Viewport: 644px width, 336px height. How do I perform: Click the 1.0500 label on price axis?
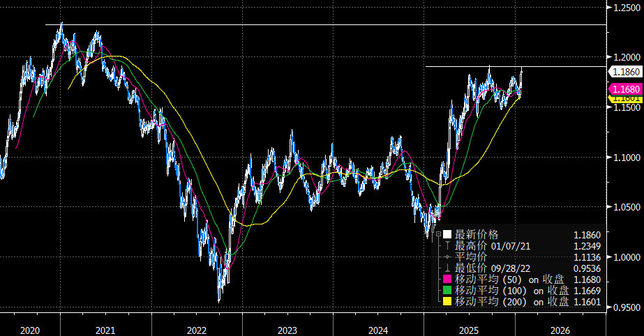627,207
